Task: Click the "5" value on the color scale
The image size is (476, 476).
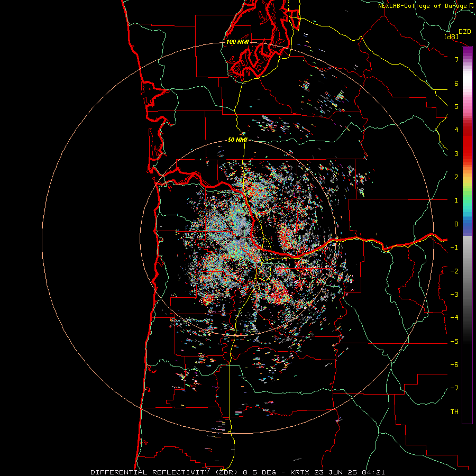Action: pos(456,106)
